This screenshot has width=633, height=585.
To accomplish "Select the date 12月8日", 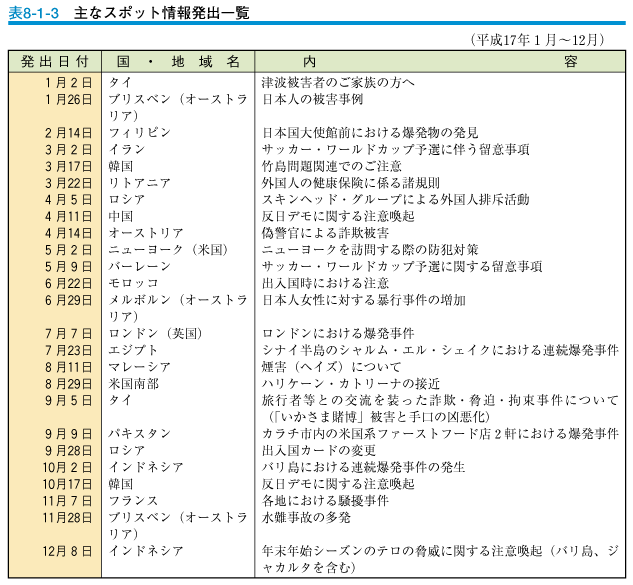I will click(x=67, y=551).
